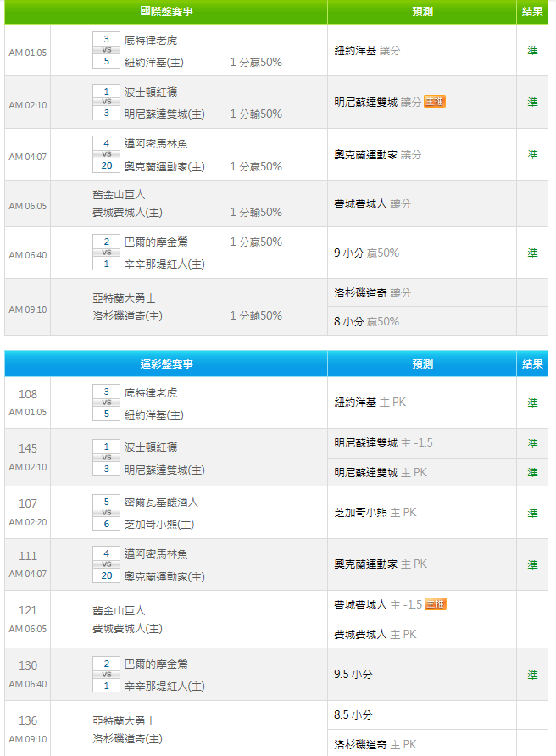
Task: Select prediction 9 小分 贏50%
Action: 366,253
